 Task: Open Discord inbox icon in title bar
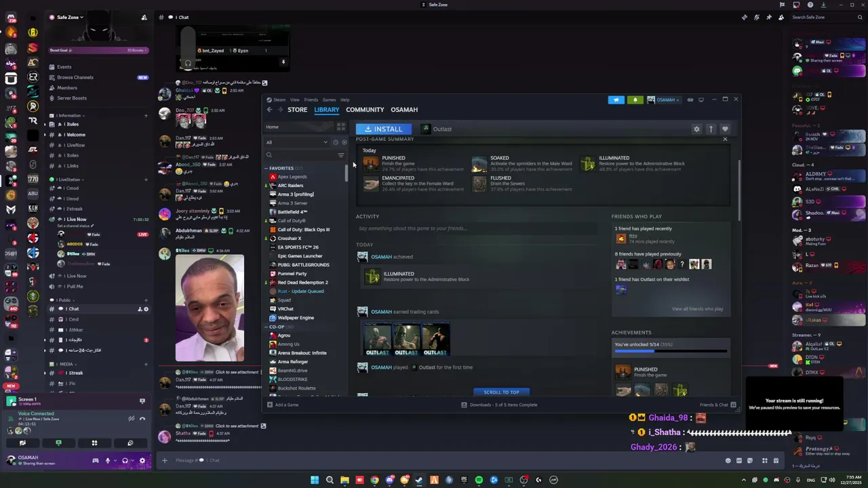(797, 5)
